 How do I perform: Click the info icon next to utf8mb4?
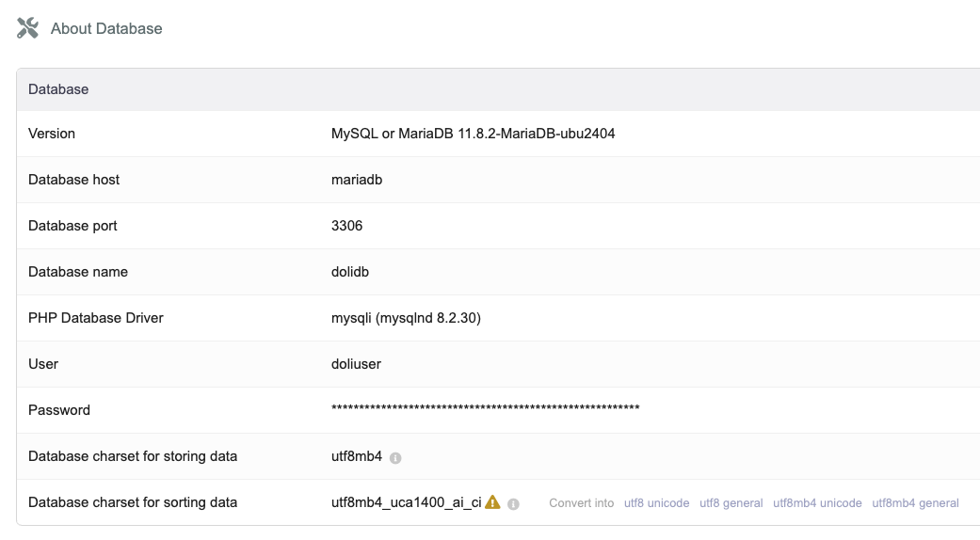(x=395, y=458)
